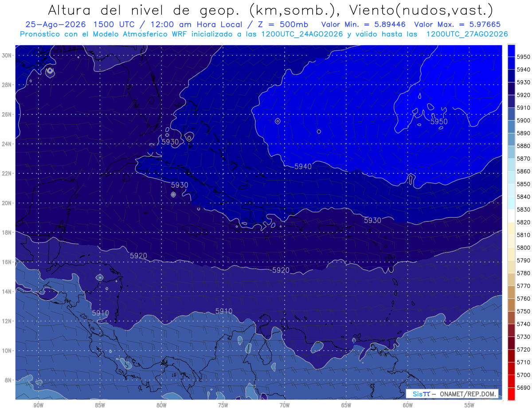Click the 20N latitude axis label
Image resolution: width=532 pixels, height=411 pixels.
tap(7, 203)
